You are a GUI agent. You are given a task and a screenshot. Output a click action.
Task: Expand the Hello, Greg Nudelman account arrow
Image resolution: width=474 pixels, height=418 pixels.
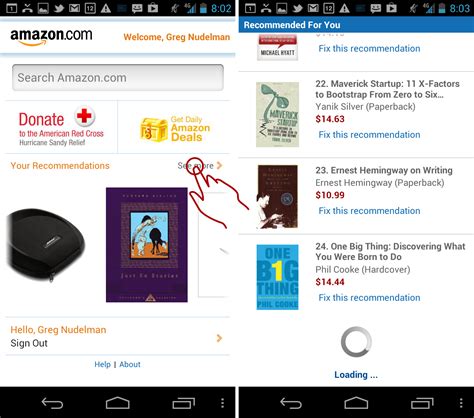(219, 338)
